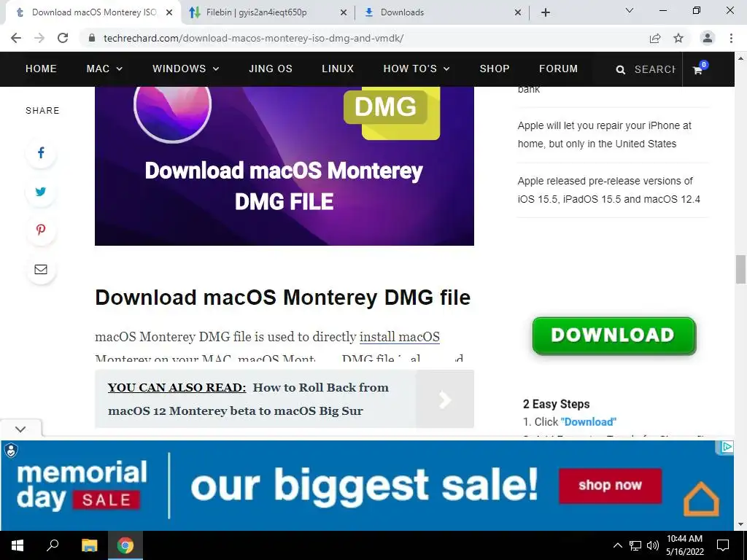747x560 pixels.
Task: Click the macOS Monterey DMG banner image
Action: coord(284,166)
